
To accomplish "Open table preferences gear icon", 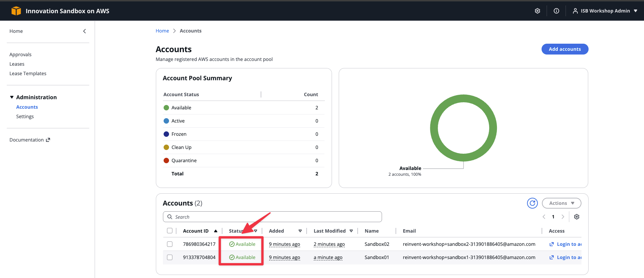I will click(x=577, y=217).
